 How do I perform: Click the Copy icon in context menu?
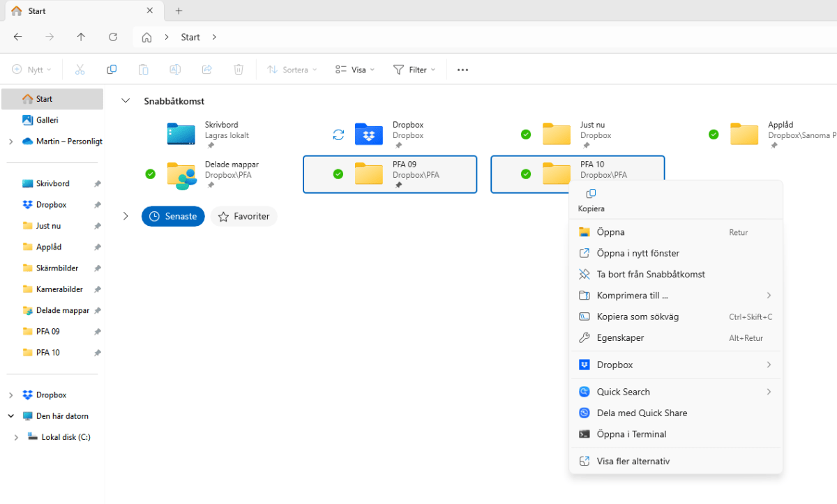(591, 194)
